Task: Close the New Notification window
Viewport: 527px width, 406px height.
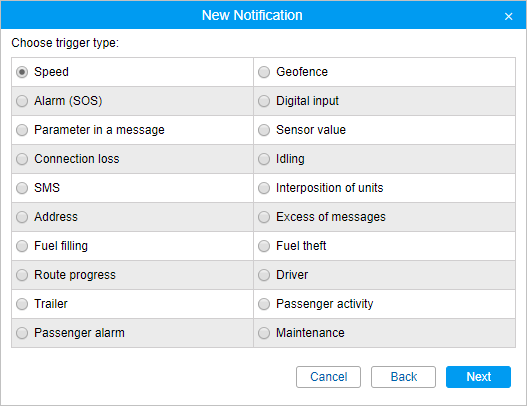Action: point(509,16)
